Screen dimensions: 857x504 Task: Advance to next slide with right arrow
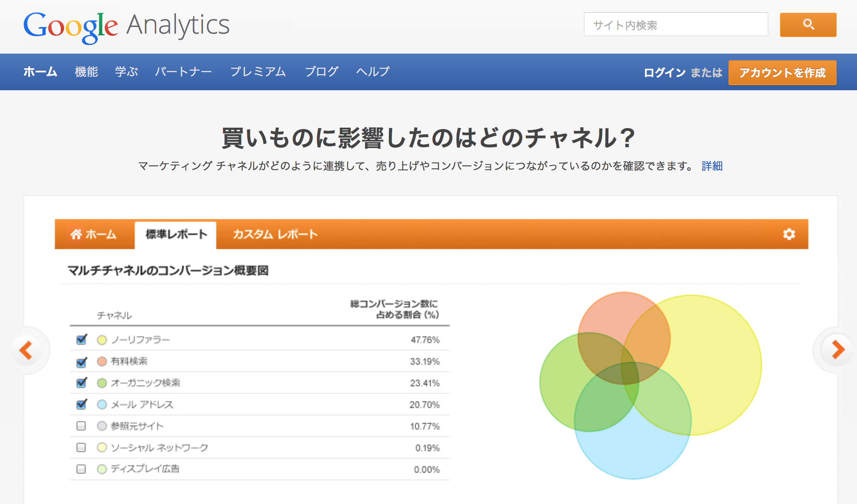coord(837,349)
